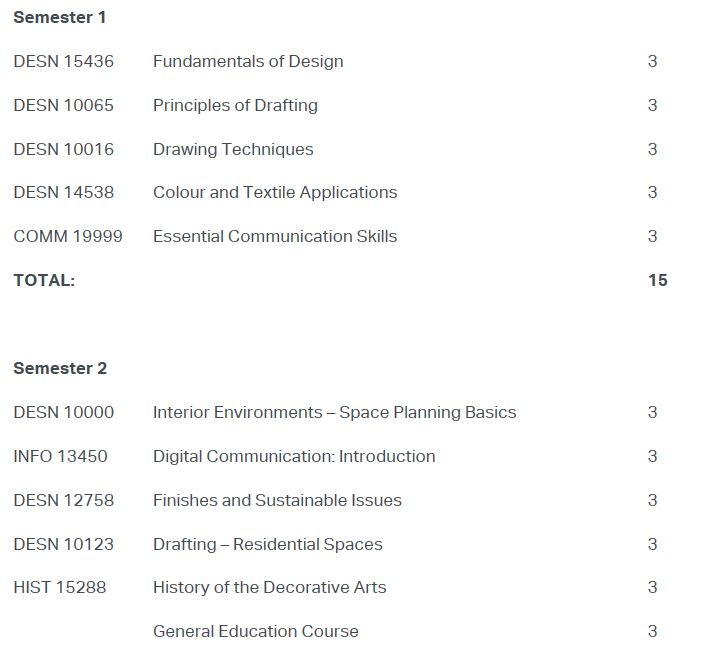Image resolution: width=705 pixels, height=659 pixels.
Task: Click the Semester 2 heading
Action: coord(60,368)
